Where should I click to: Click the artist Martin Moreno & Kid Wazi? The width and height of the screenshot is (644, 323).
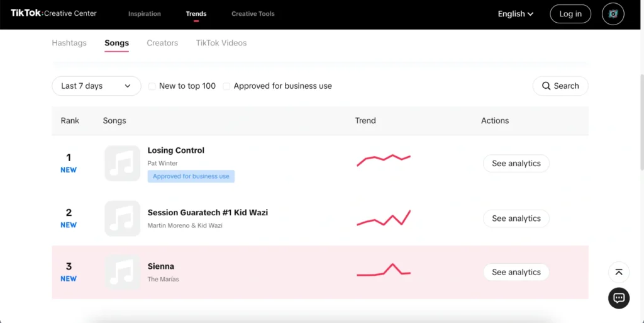coord(185,225)
